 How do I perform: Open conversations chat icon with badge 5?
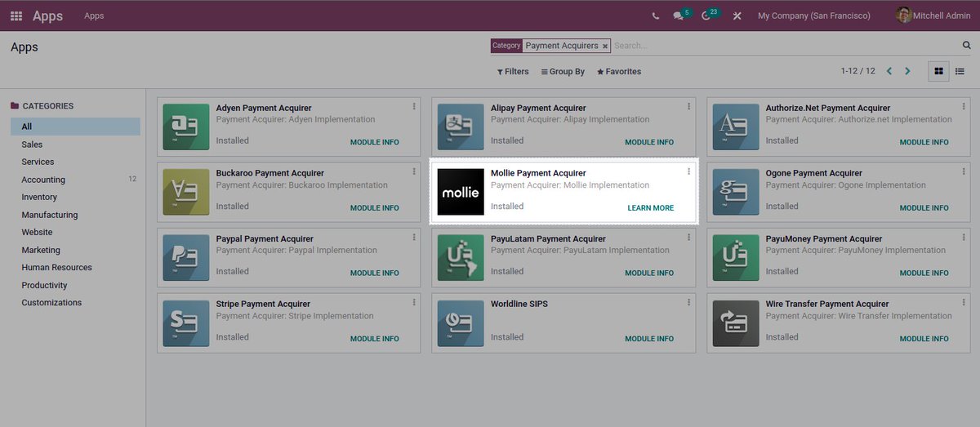click(680, 16)
